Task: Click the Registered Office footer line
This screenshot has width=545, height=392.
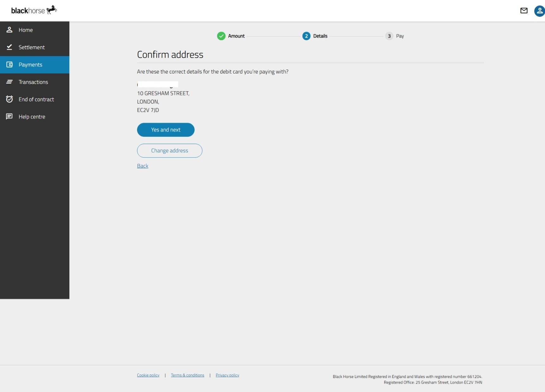Action: [433, 383]
